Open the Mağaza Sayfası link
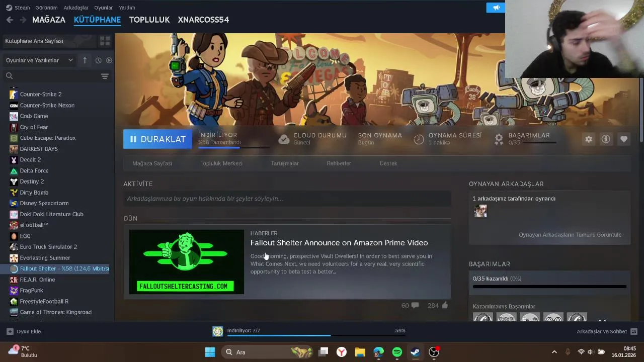 coord(152,163)
